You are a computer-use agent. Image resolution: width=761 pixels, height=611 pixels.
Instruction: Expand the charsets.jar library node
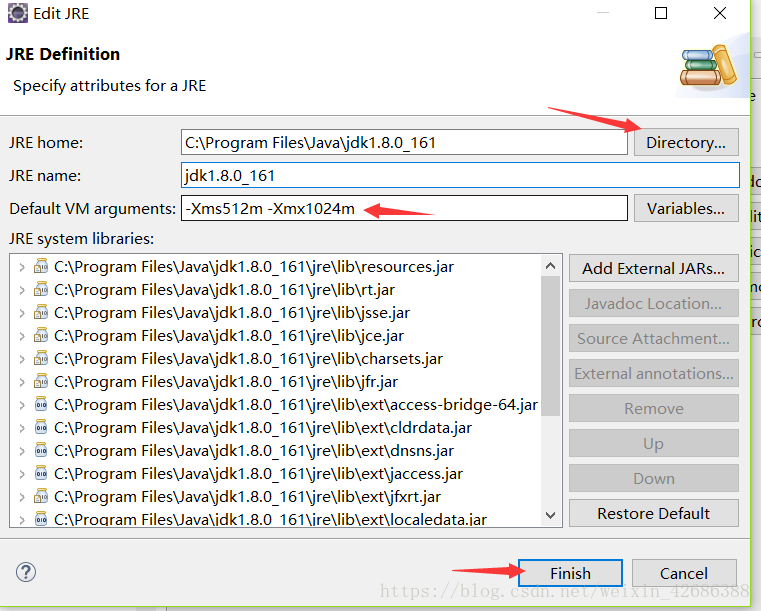pos(21,359)
